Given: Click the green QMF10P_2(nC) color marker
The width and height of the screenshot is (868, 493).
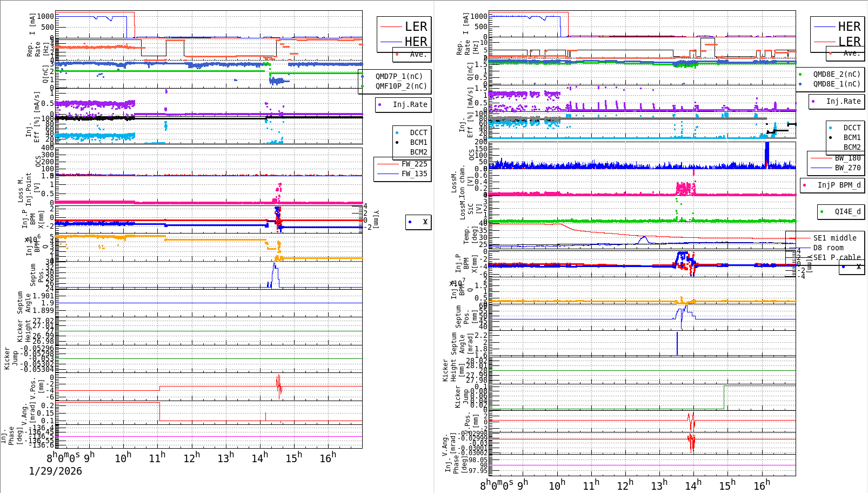Looking at the screenshot, I should point(362,86).
